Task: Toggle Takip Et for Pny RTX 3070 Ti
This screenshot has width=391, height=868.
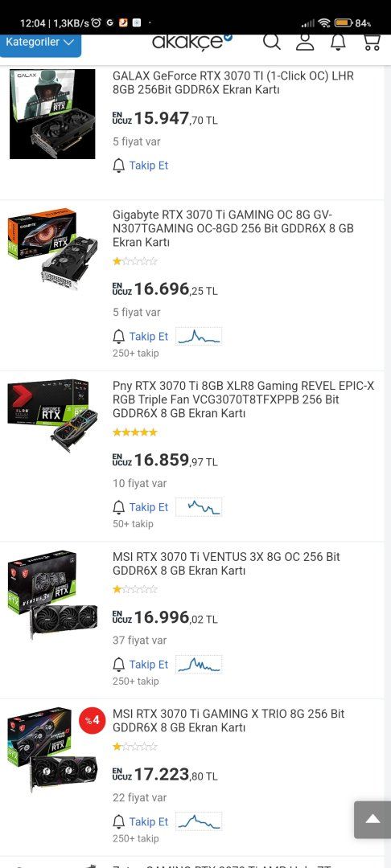Action: 141,507
